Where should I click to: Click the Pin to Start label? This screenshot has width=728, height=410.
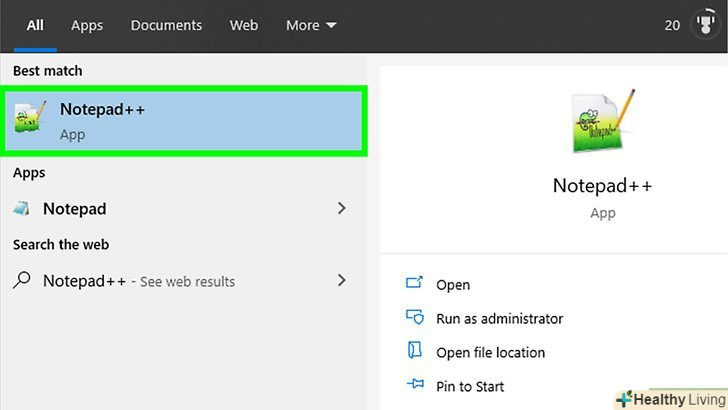pos(470,386)
